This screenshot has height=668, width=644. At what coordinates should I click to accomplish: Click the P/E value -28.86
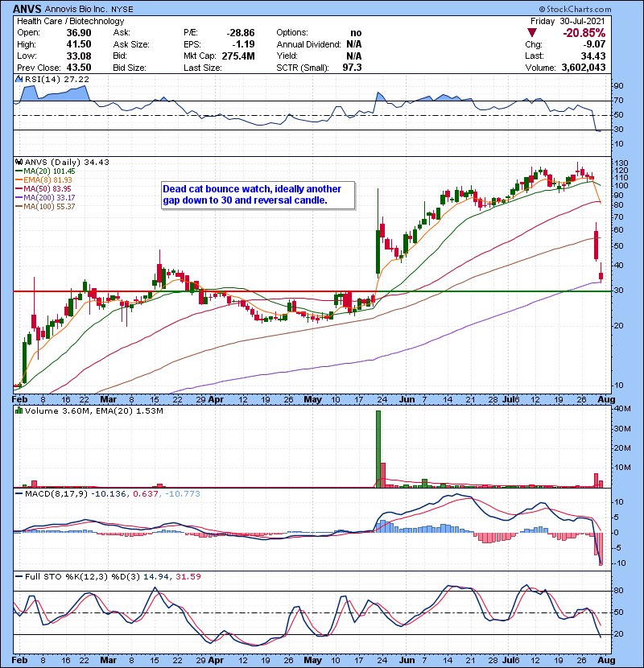coord(241,33)
